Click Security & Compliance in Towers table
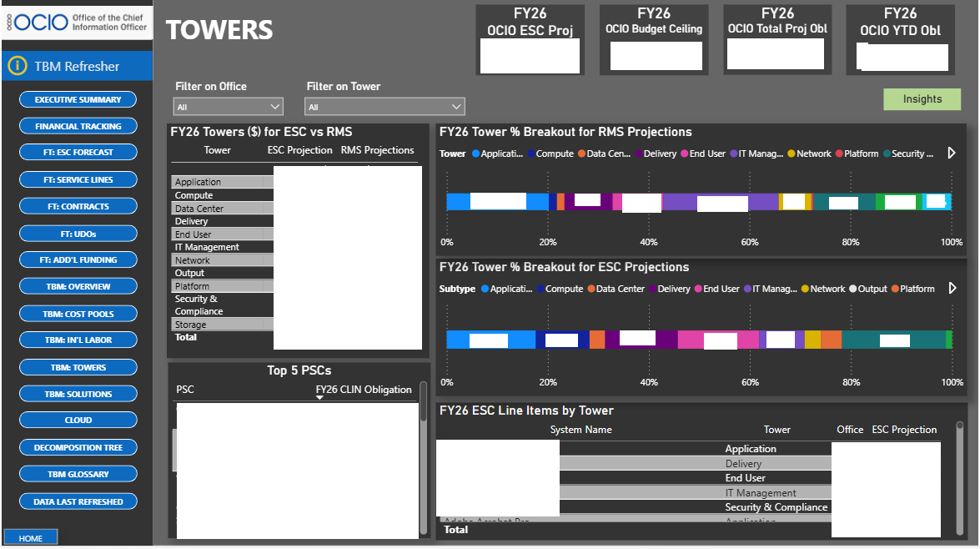This screenshot has width=980, height=549. tap(222, 305)
